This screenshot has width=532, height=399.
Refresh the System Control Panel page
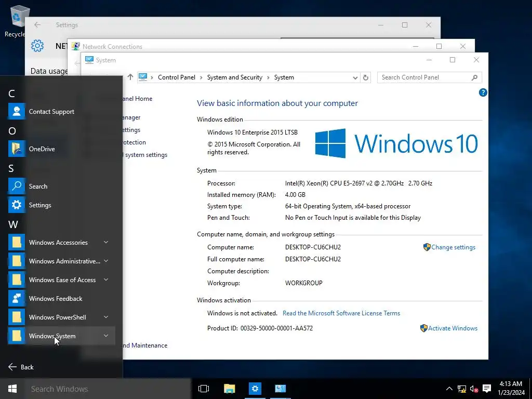pyautogui.click(x=365, y=78)
